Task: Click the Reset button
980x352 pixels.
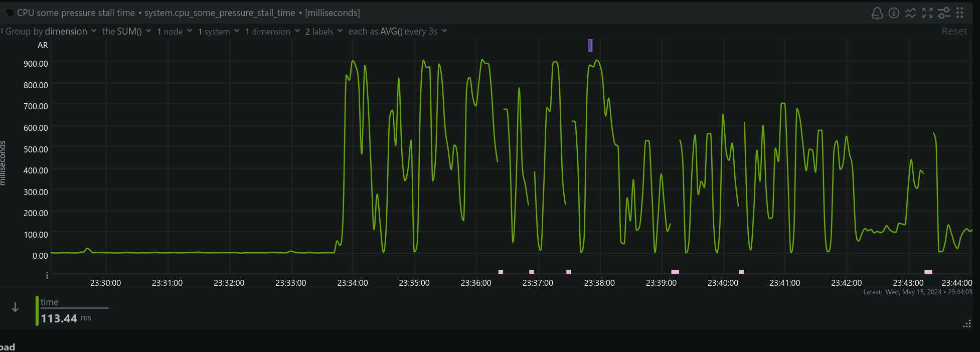Action: (954, 32)
